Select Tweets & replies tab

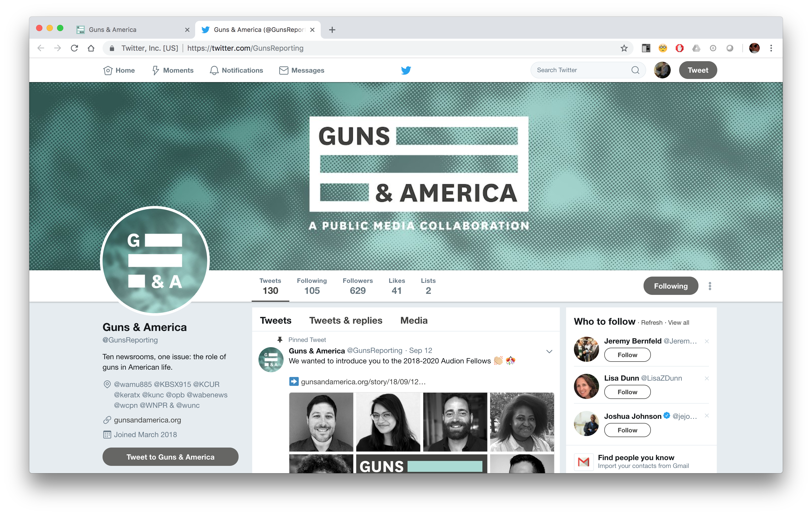coord(346,321)
